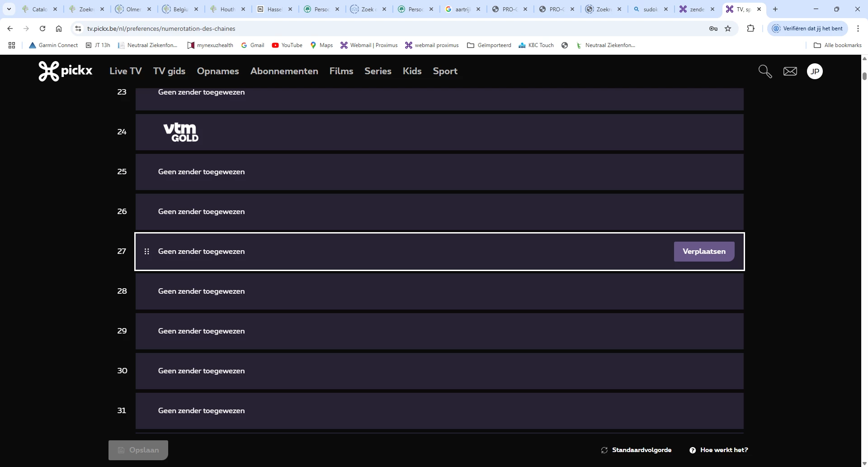Switch to the zender Proximus tab
Viewport: 868px width, 467px height.
point(698,9)
